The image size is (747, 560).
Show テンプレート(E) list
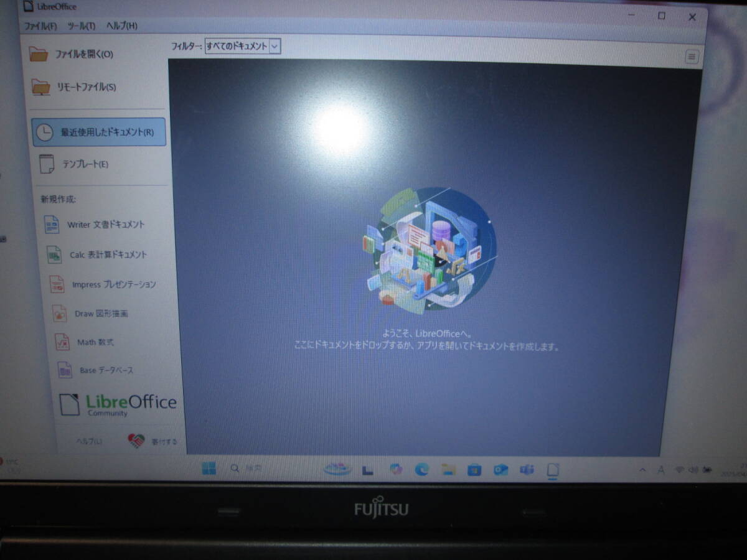tap(73, 164)
